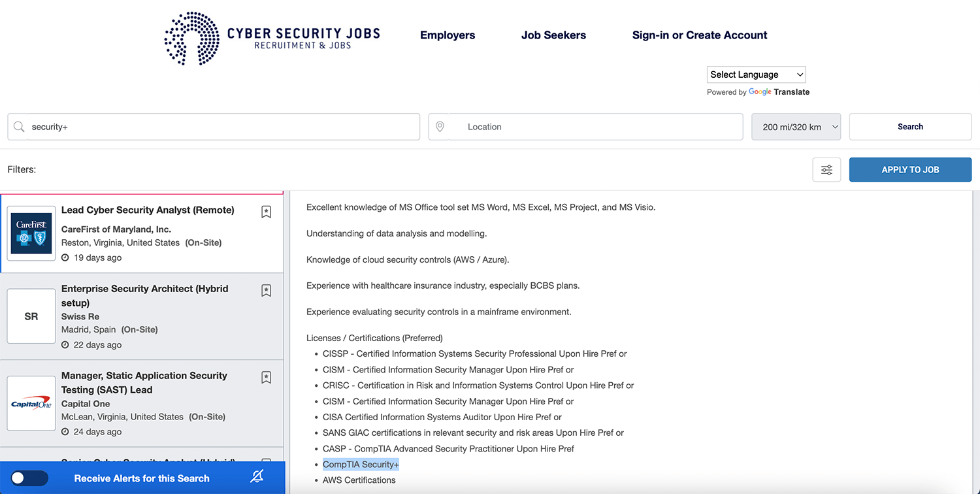Click the CareFirst company logo
The height and width of the screenshot is (494, 980).
pos(31,233)
